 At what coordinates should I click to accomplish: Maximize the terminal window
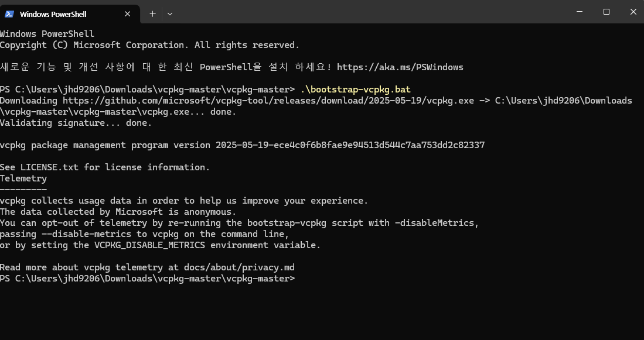pyautogui.click(x=606, y=12)
